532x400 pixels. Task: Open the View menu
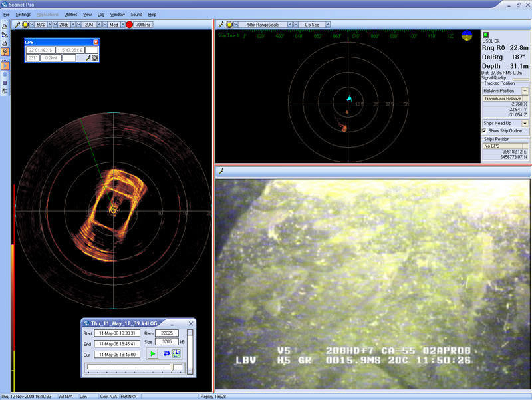88,15
